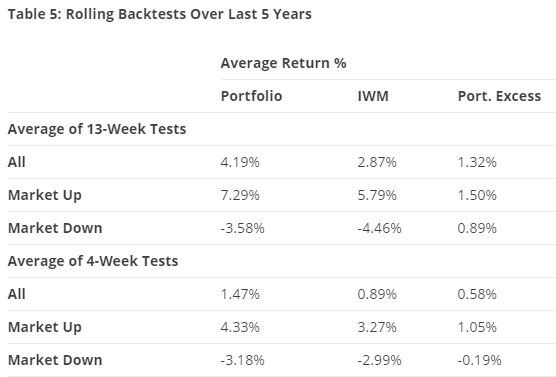The width and height of the screenshot is (556, 377).
Task: Click the 7.29% Market Up portfolio cell
Action: click(x=240, y=195)
